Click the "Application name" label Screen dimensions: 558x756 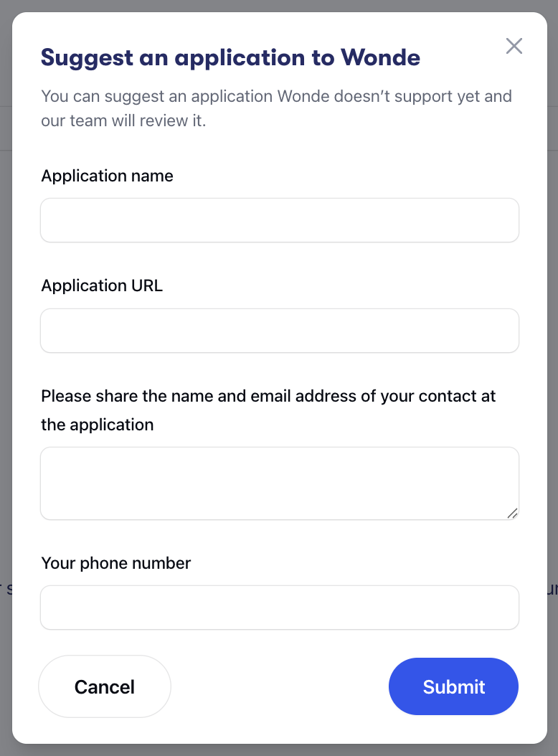tap(108, 176)
